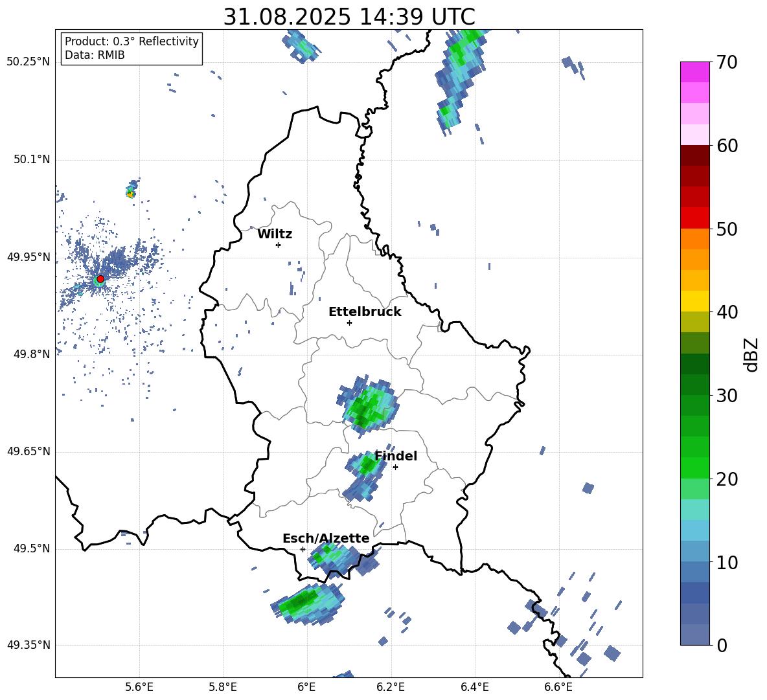Click the Ettelbruck cross marker
Image resolution: width=767 pixels, height=700 pixels.
click(349, 322)
